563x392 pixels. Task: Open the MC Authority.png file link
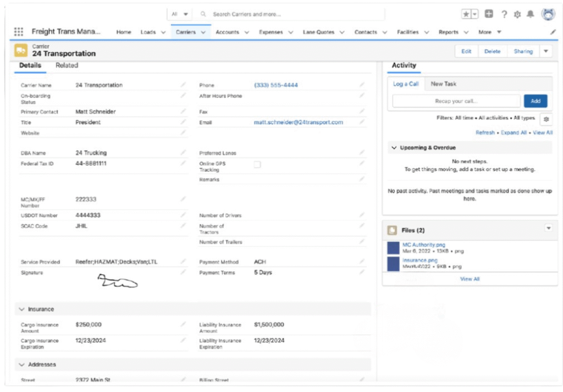[423, 245]
